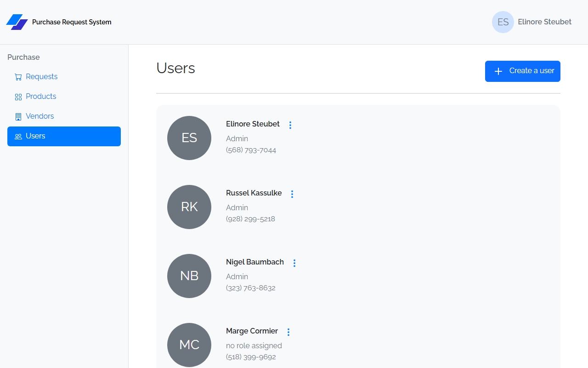Click the Admin role under Nigel Baumbach
The height and width of the screenshot is (368, 588).
(237, 276)
